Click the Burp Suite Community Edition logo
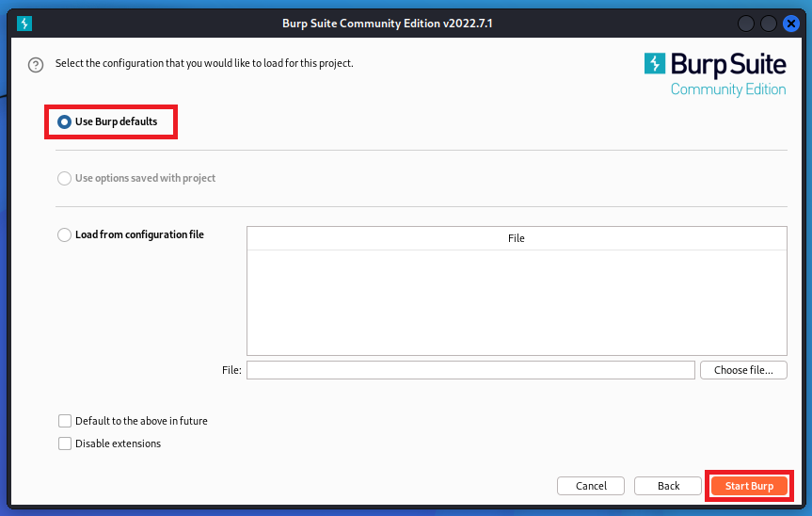This screenshot has width=812, height=516. click(x=715, y=74)
